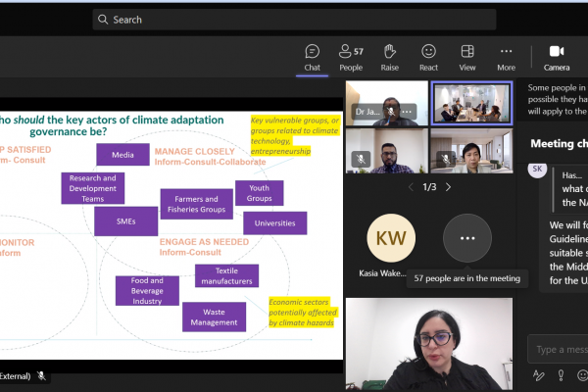The height and width of the screenshot is (392, 588).
Task: Toggle the Camera on or off
Action: (x=556, y=57)
